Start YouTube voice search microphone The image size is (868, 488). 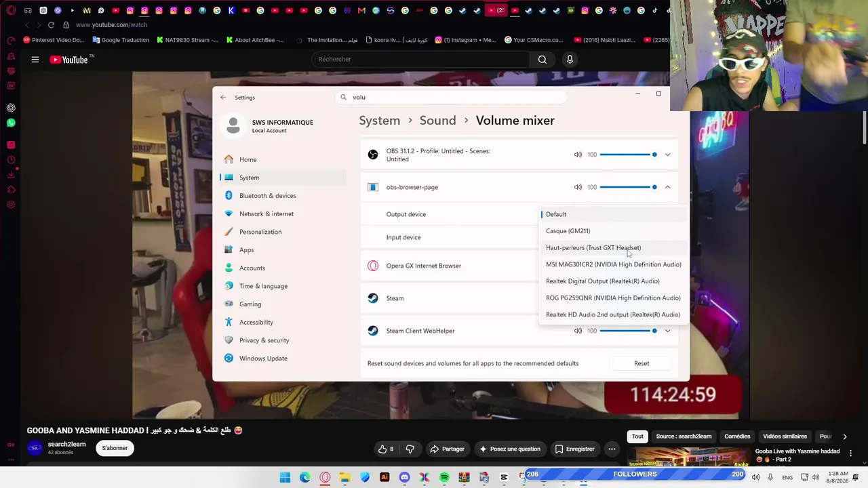570,60
